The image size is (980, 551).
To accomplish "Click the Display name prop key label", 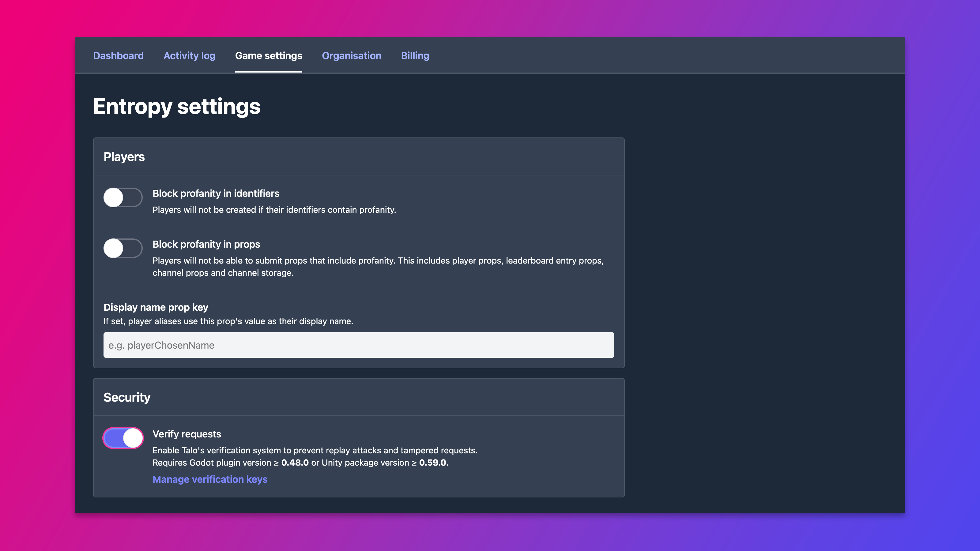I will [x=156, y=307].
